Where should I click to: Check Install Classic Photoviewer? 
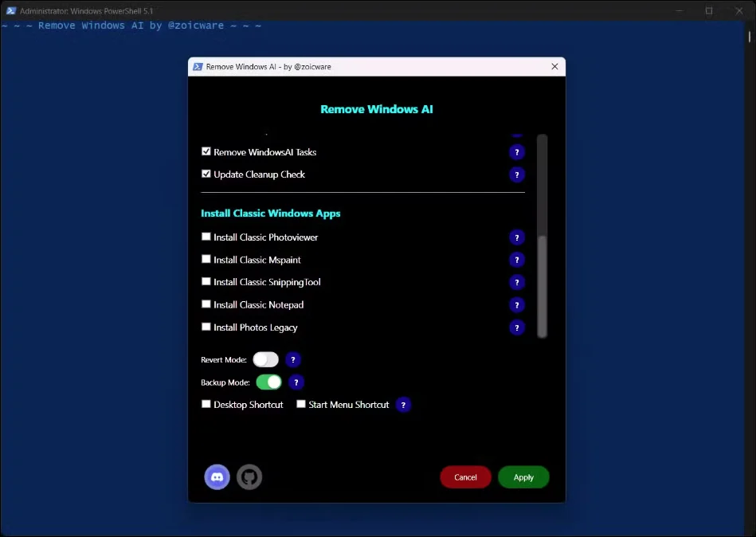tap(206, 237)
